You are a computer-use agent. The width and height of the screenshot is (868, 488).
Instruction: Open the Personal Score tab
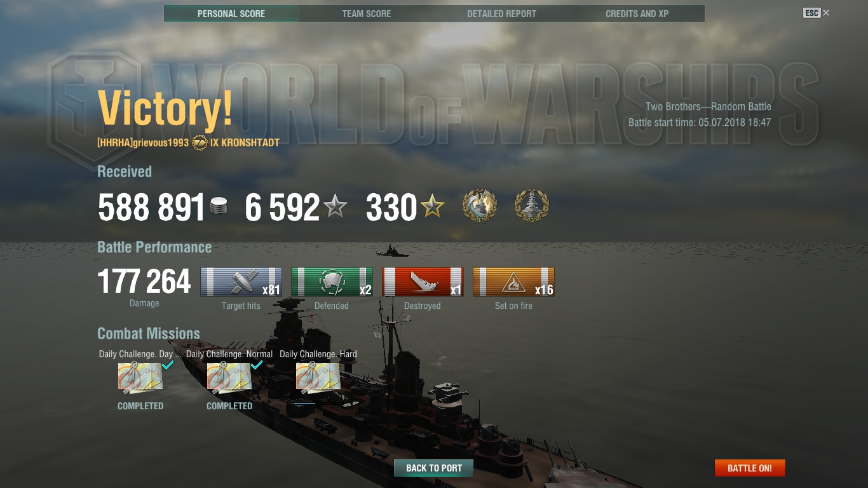pos(231,13)
